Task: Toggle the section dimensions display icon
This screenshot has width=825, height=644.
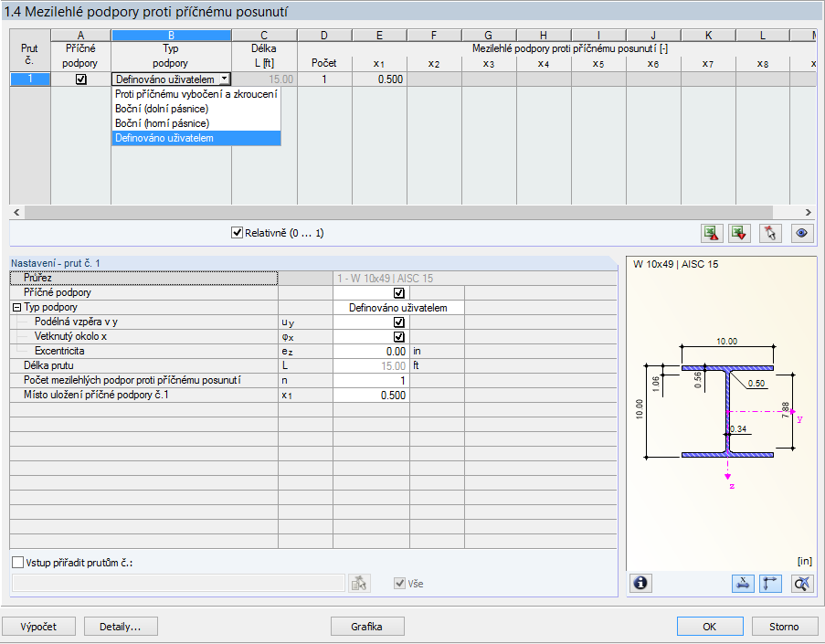Action: (743, 583)
